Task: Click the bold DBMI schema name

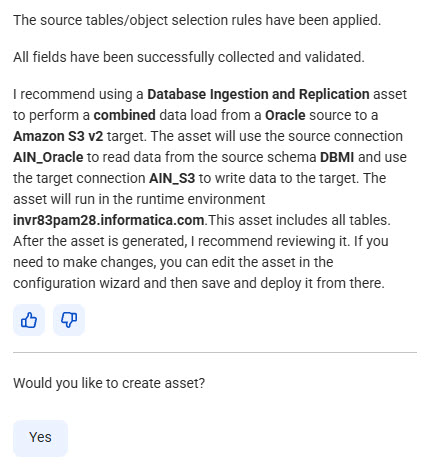Action: 337,157
